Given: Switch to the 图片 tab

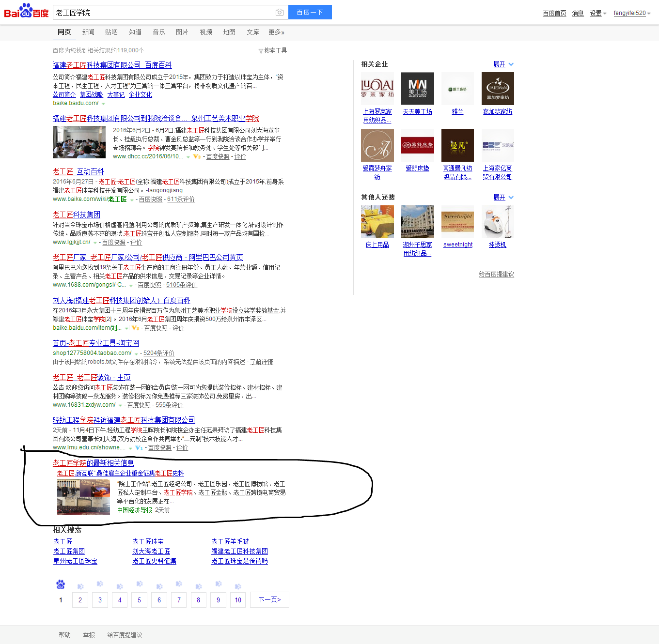Looking at the screenshot, I should [x=182, y=32].
